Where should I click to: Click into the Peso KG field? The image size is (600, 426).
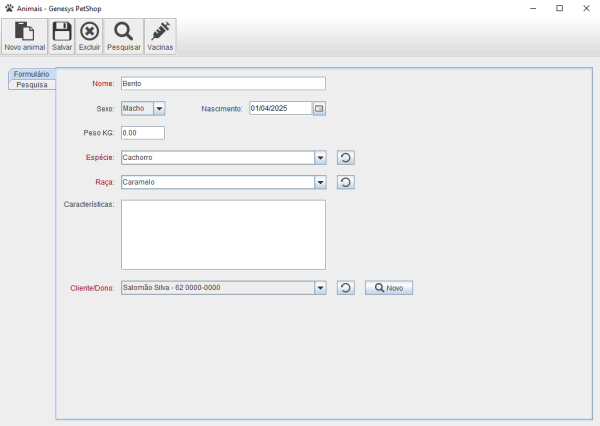pyautogui.click(x=142, y=132)
